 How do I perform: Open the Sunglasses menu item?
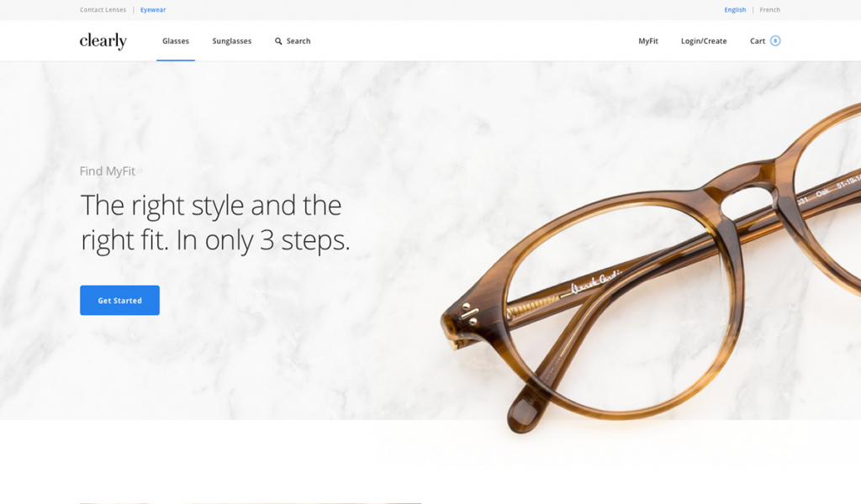232,41
